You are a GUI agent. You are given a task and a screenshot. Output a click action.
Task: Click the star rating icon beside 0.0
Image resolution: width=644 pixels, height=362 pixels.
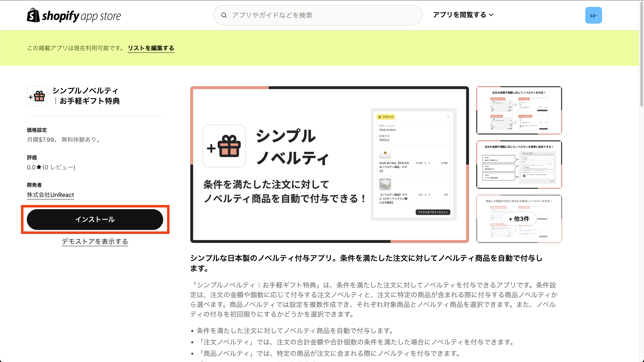tap(39, 167)
